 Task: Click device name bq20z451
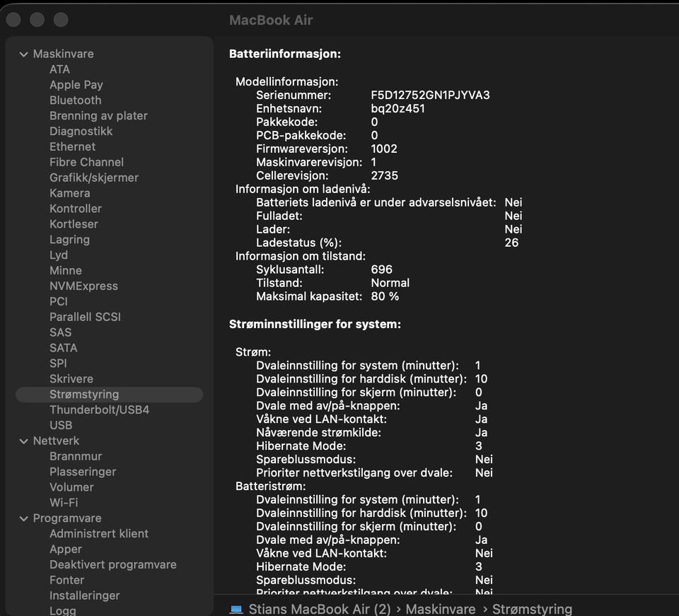click(x=398, y=109)
